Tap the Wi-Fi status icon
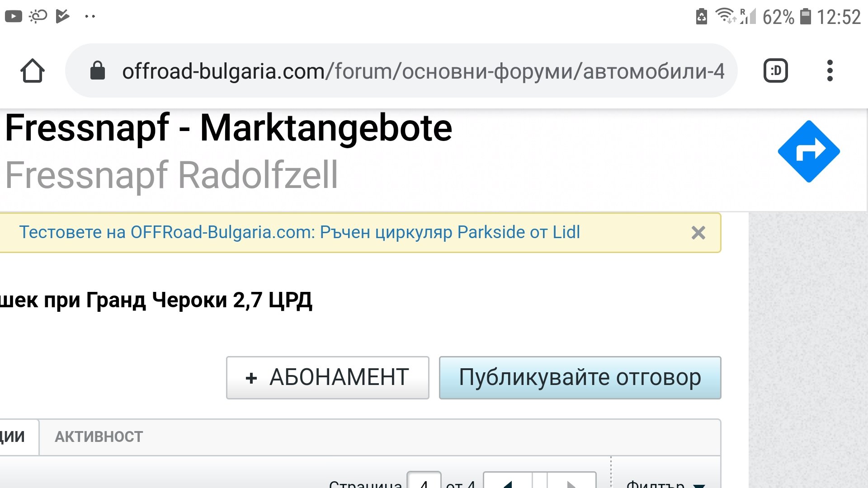The height and width of the screenshot is (488, 868). [724, 16]
